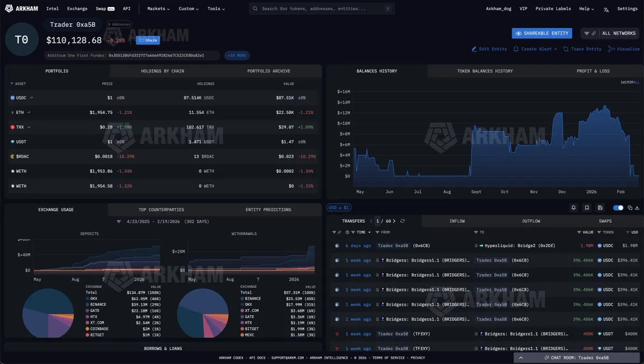Click the bookmark icon above the transfers table
This screenshot has height=364, width=644.
pyautogui.click(x=587, y=208)
